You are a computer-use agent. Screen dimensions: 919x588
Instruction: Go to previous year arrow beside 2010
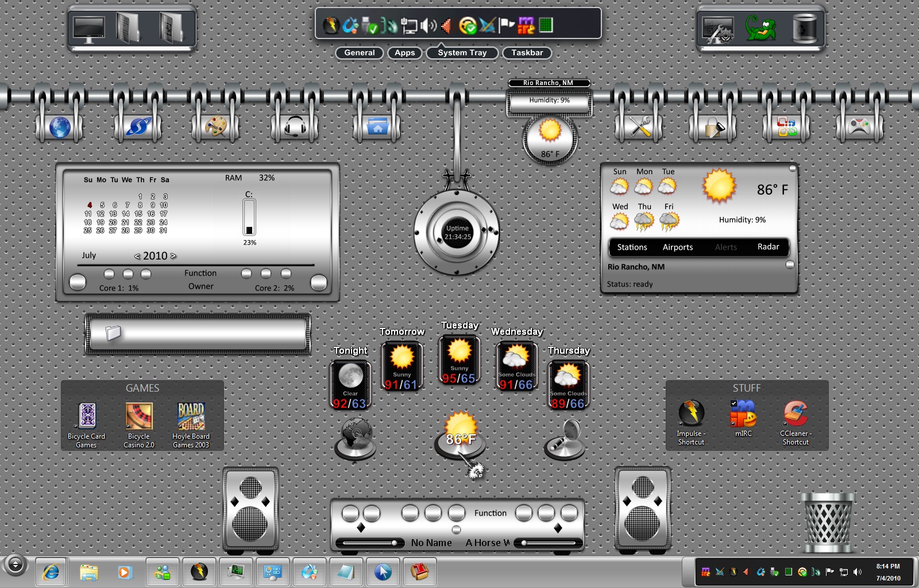tap(137, 256)
